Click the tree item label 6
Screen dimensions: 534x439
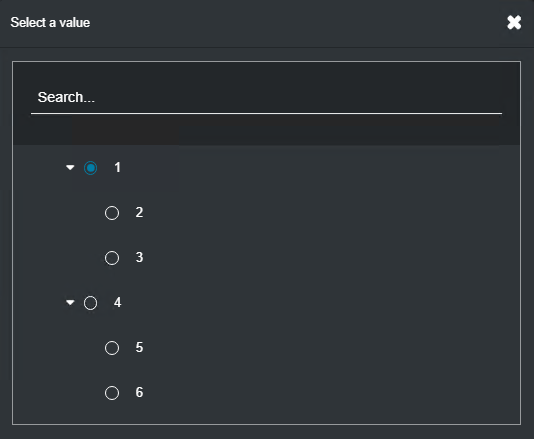(x=139, y=392)
